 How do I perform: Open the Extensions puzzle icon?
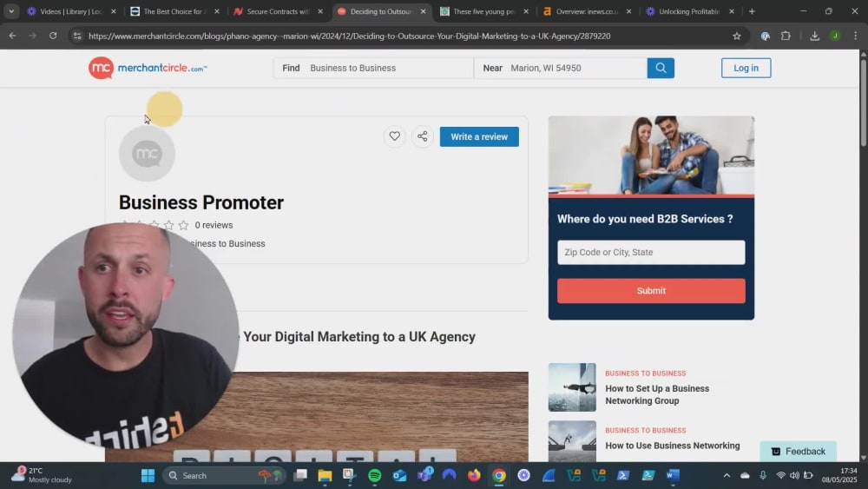coord(786,36)
